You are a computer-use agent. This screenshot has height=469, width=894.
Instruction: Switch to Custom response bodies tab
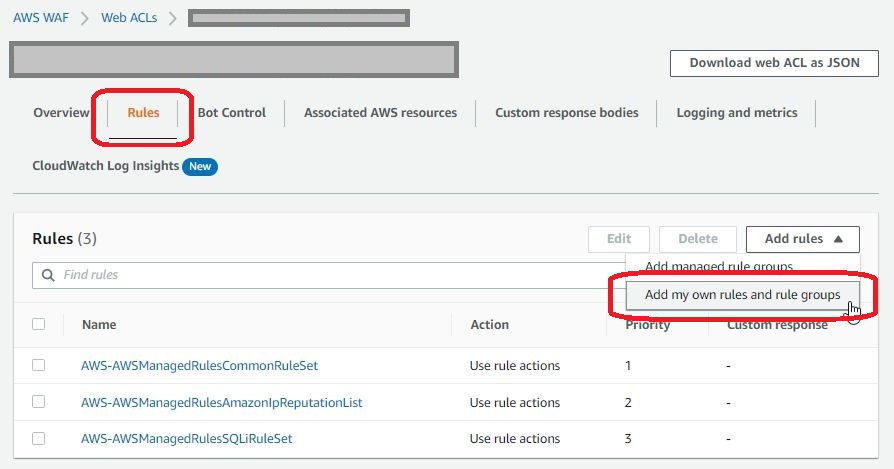(567, 113)
